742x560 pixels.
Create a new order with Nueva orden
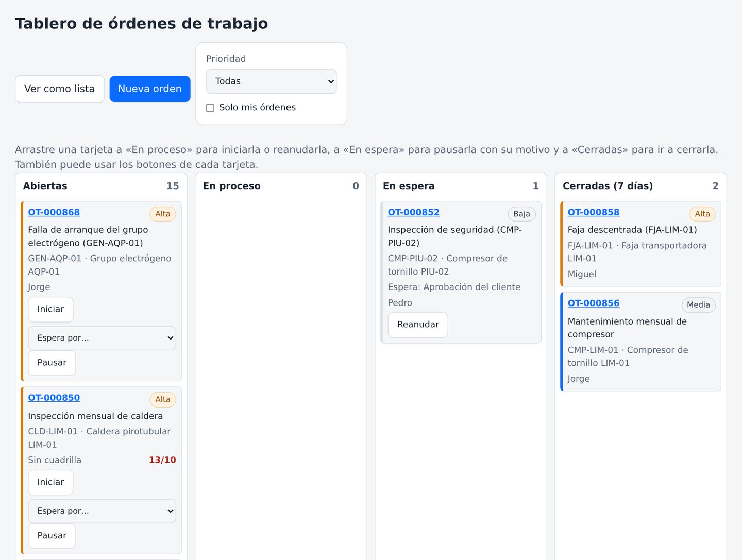coord(150,89)
